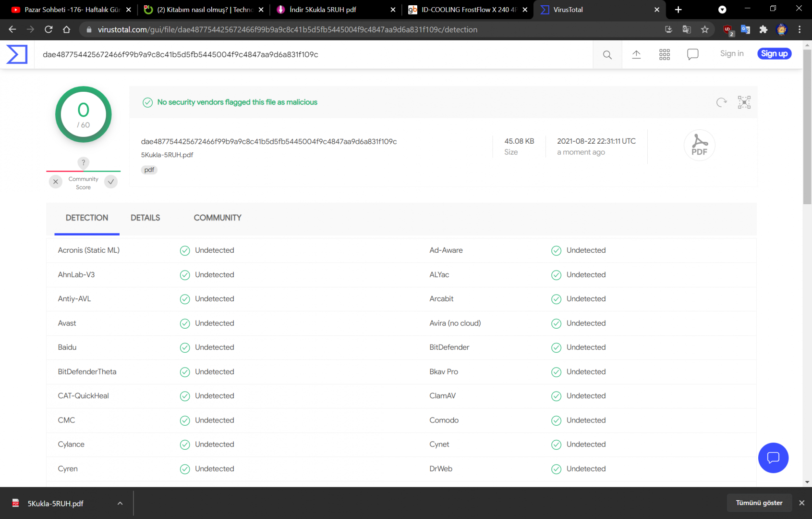
Task: Bookmark this page with the star
Action: pos(705,29)
